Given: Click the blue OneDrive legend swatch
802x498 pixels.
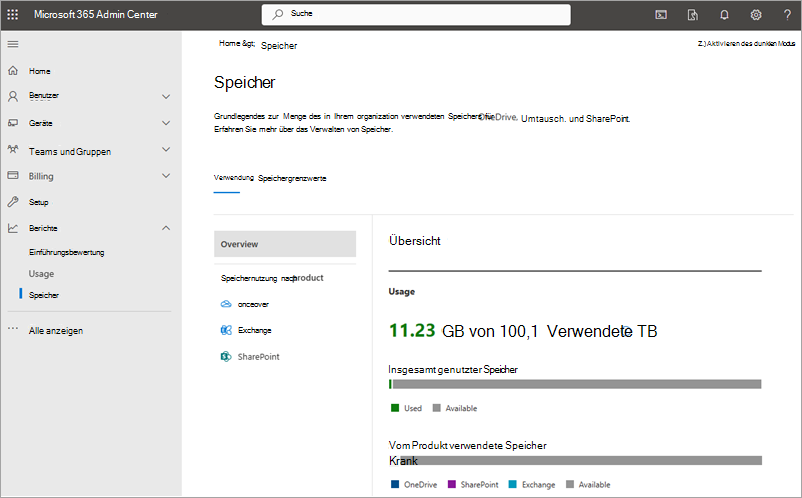Looking at the screenshot, I should [x=394, y=484].
